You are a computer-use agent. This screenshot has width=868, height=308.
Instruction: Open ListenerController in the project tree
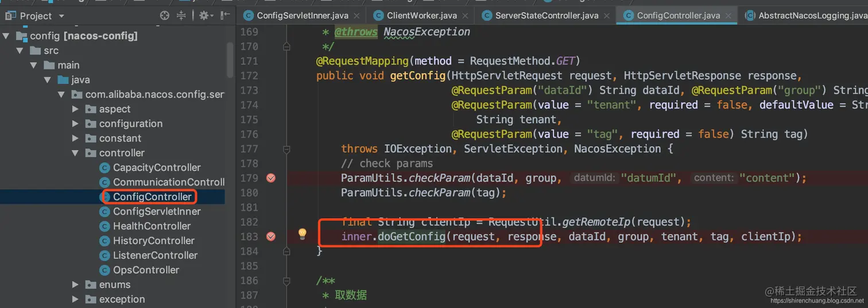155,256
